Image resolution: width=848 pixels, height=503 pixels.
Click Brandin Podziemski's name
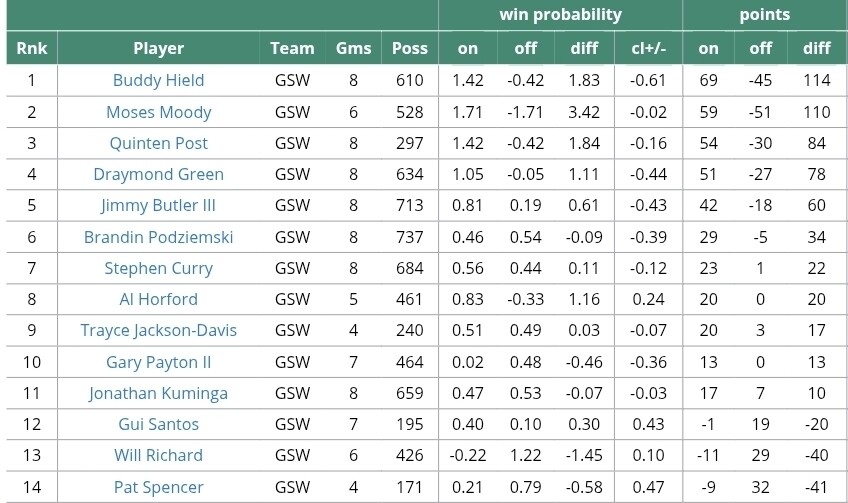[158, 237]
